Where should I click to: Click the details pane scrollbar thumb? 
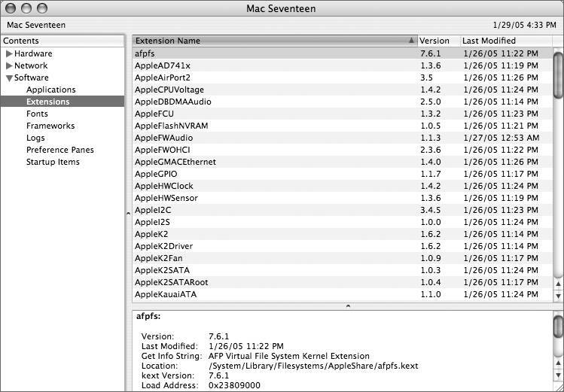point(558,326)
